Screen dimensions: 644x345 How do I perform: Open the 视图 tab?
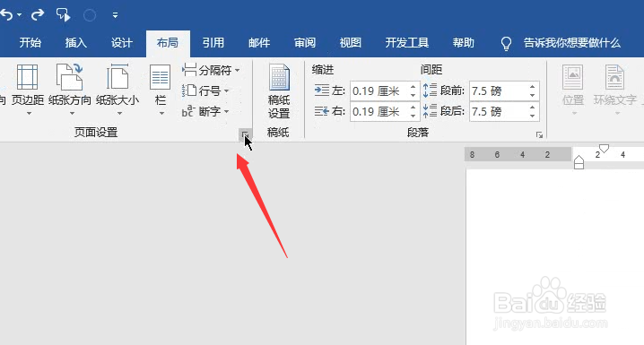pyautogui.click(x=351, y=43)
